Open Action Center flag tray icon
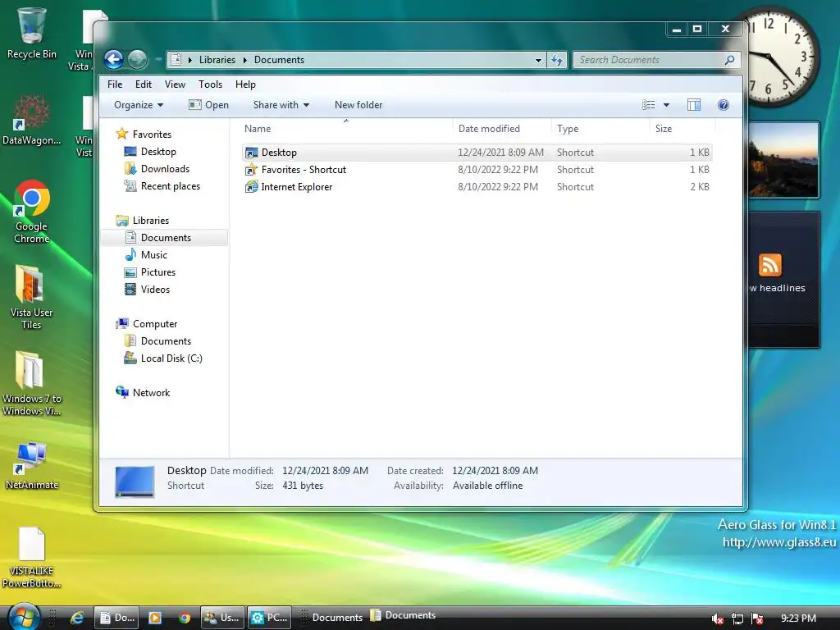The image size is (840, 630). [757, 619]
